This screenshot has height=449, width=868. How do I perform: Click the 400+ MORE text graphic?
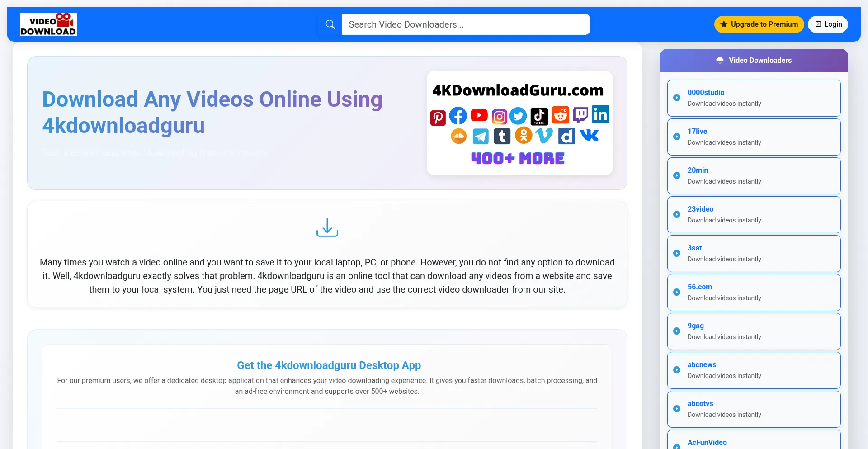(518, 158)
